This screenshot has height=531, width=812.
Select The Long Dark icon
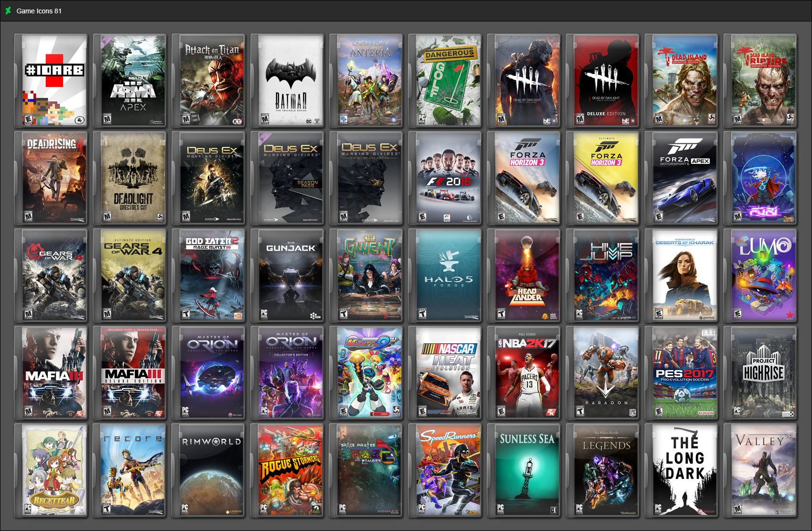pos(682,471)
